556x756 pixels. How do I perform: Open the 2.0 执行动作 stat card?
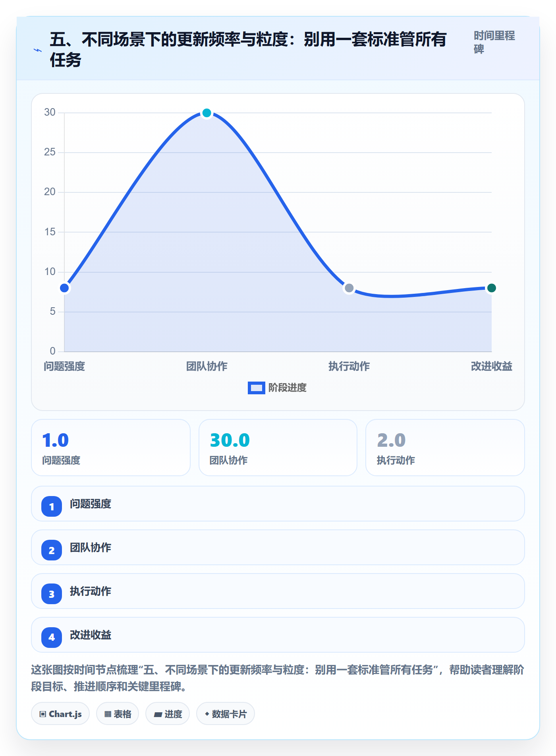click(445, 448)
